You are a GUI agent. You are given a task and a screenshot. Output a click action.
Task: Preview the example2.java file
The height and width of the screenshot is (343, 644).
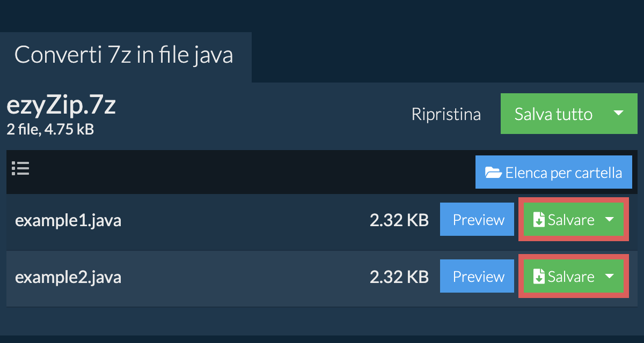478,277
